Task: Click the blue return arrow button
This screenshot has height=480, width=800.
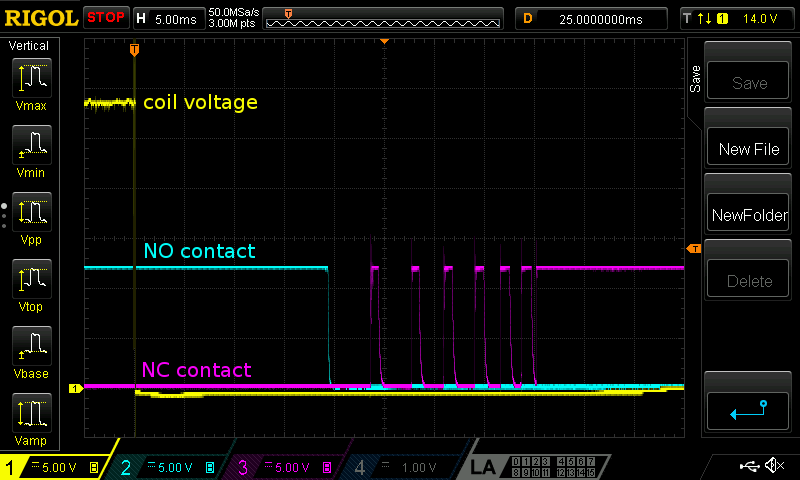Action: click(x=748, y=411)
